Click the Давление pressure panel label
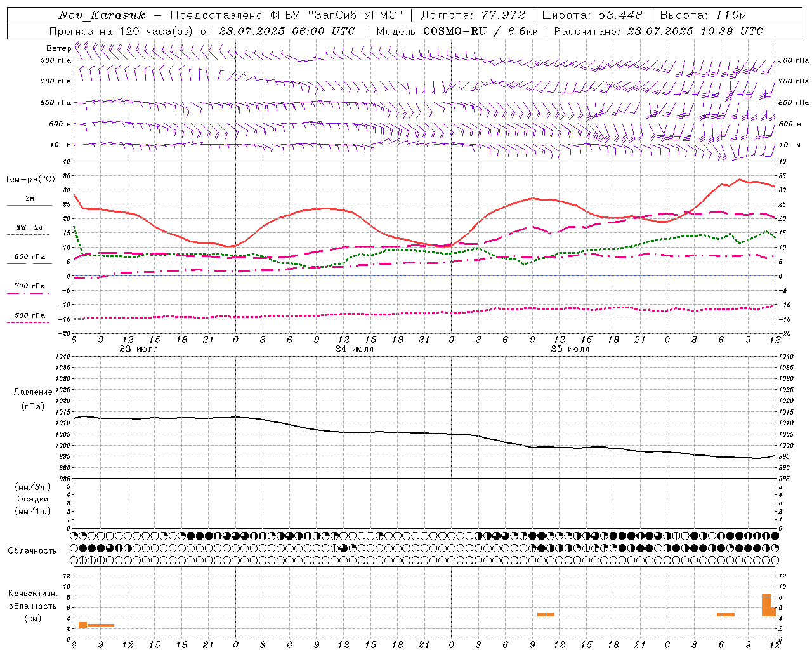Screen dimensions: 812x650 (x=33, y=392)
